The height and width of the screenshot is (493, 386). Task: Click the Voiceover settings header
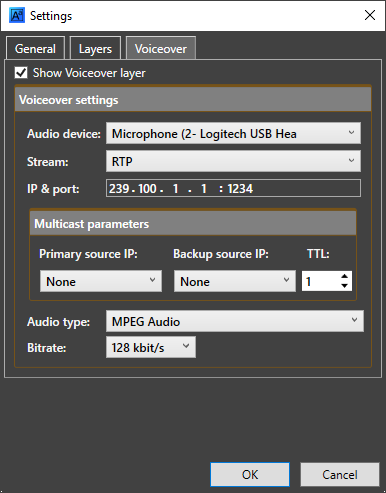pyautogui.click(x=193, y=100)
